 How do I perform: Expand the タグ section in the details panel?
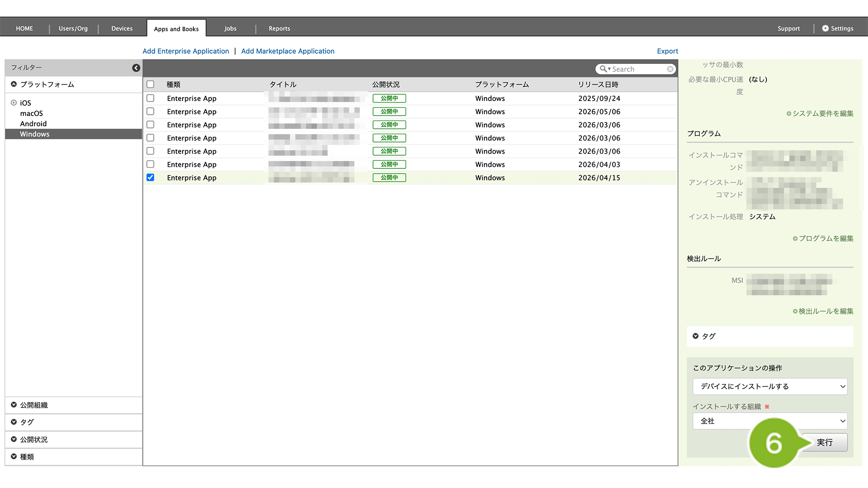pyautogui.click(x=696, y=336)
